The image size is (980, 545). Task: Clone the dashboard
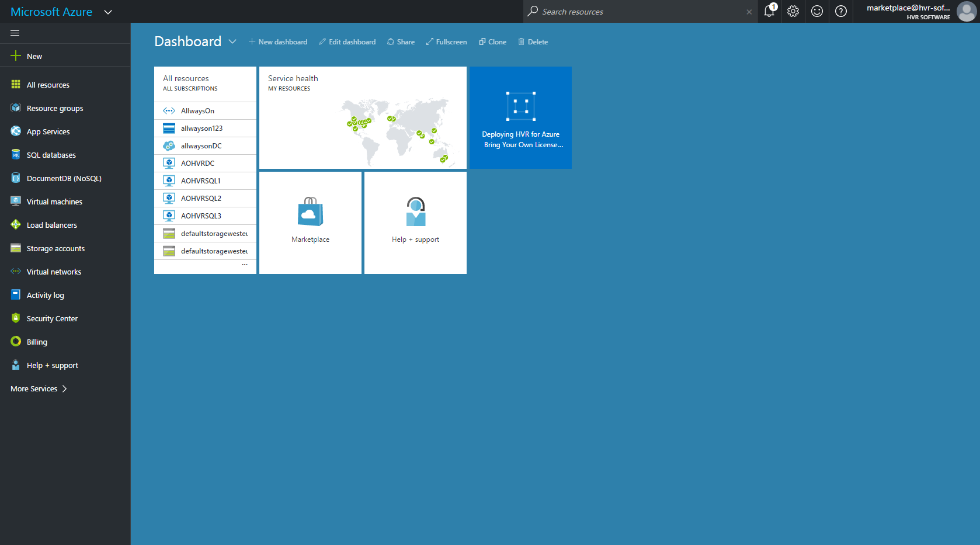pyautogui.click(x=492, y=42)
